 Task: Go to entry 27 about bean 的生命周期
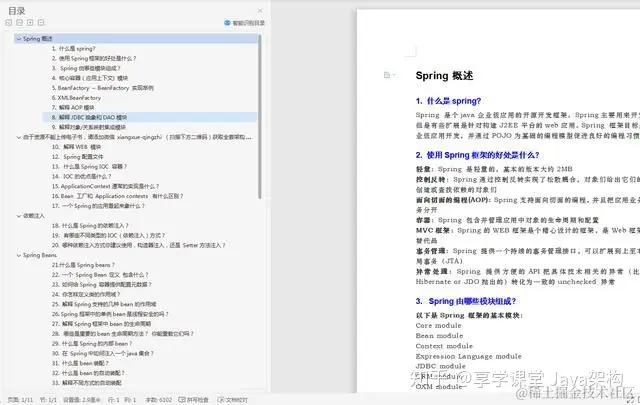point(102,324)
